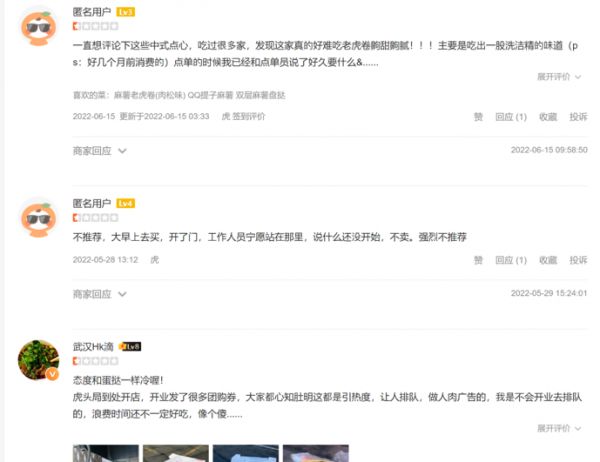Open 武汉Hk滴 profile avatar
The width and height of the screenshot is (600, 462).
[x=38, y=360]
